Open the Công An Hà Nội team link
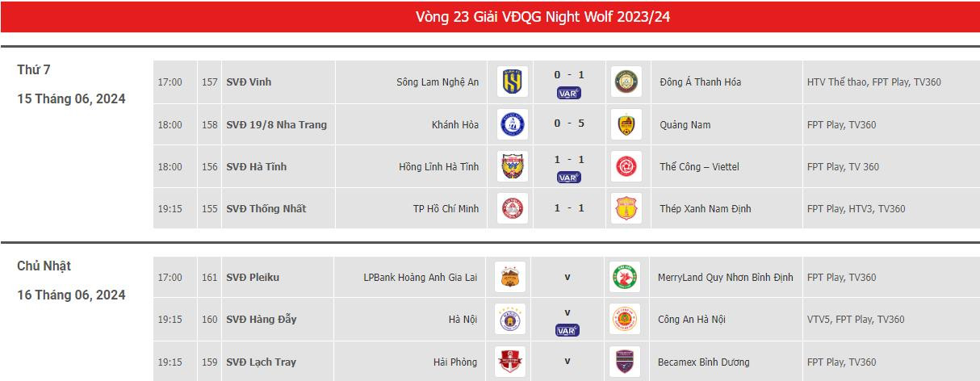This screenshot has width=980, height=381. (692, 319)
